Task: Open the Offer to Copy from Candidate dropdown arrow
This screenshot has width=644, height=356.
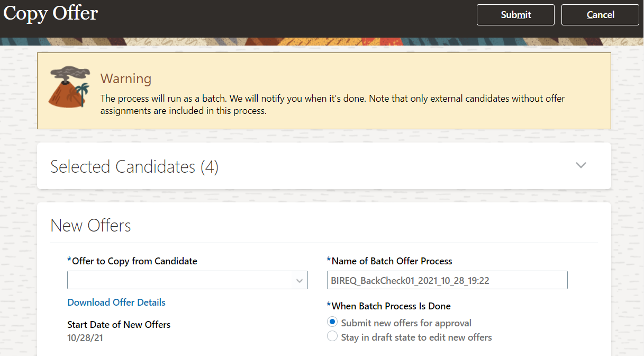Action: click(300, 281)
